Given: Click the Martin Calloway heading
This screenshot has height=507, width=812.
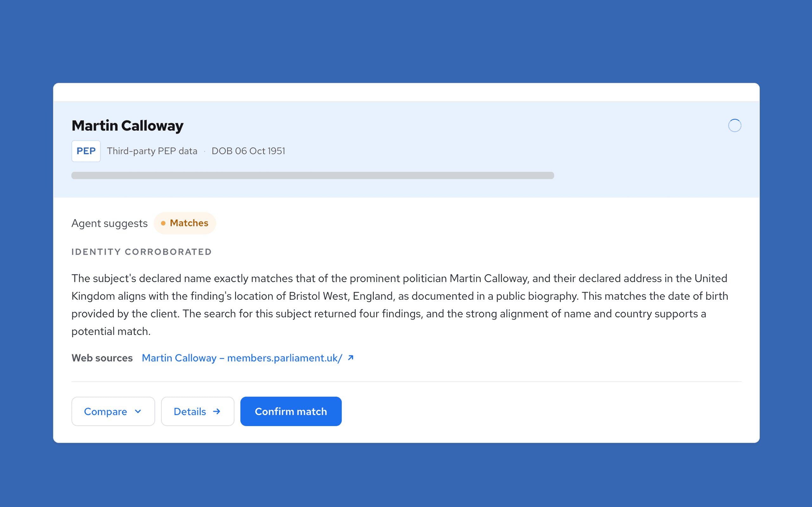Looking at the screenshot, I should tap(127, 125).
